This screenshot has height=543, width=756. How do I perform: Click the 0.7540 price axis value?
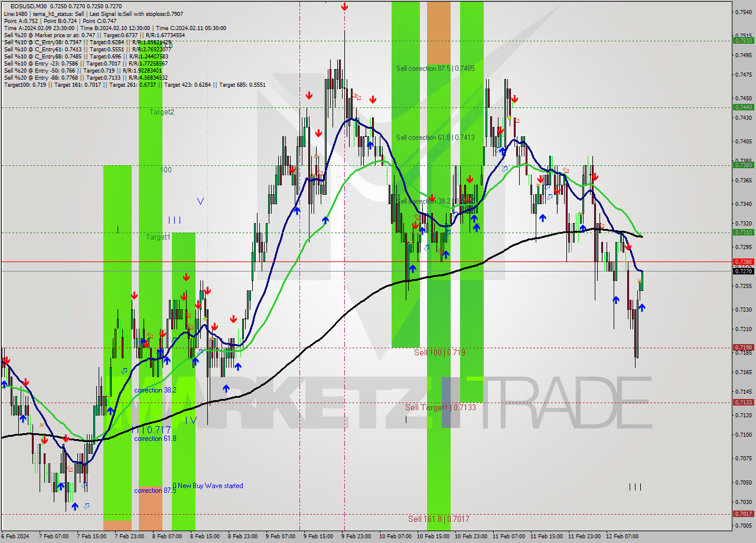[743, 12]
